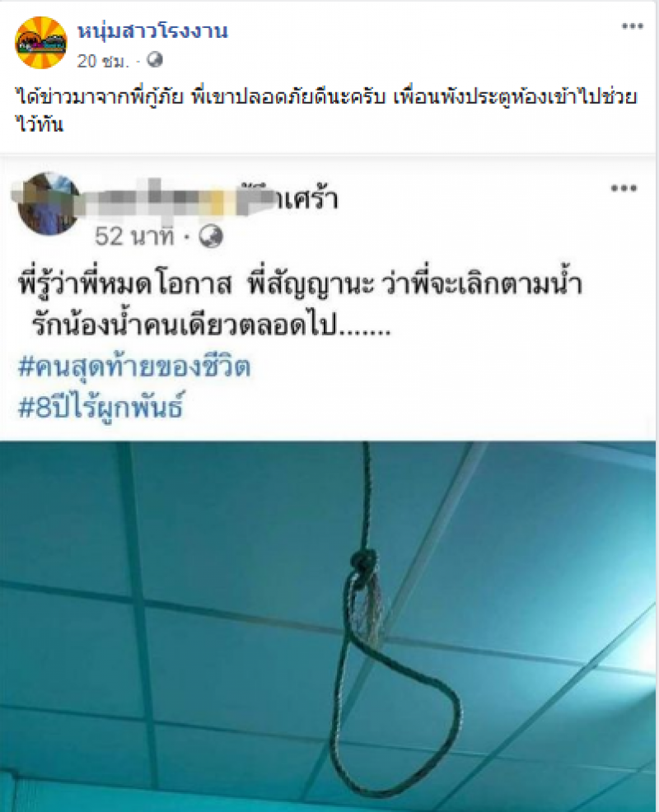This screenshot has height=812, width=659.
Task: Open the หนุ่มสาวโรงงาน page profile picture
Action: coord(41,43)
